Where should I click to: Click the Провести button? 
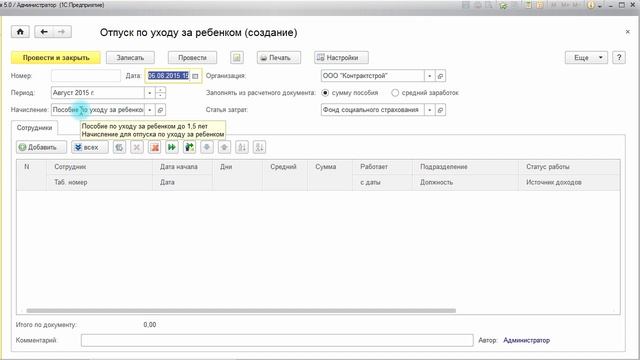point(192,58)
